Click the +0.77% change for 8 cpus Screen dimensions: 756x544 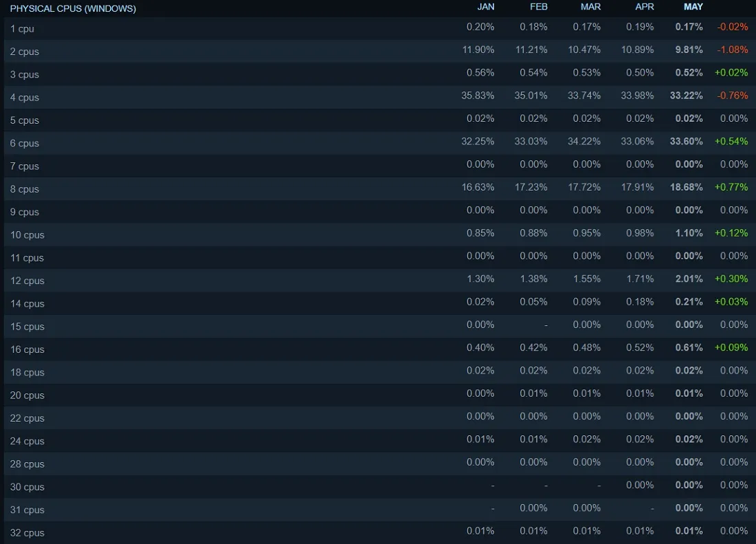coord(731,187)
